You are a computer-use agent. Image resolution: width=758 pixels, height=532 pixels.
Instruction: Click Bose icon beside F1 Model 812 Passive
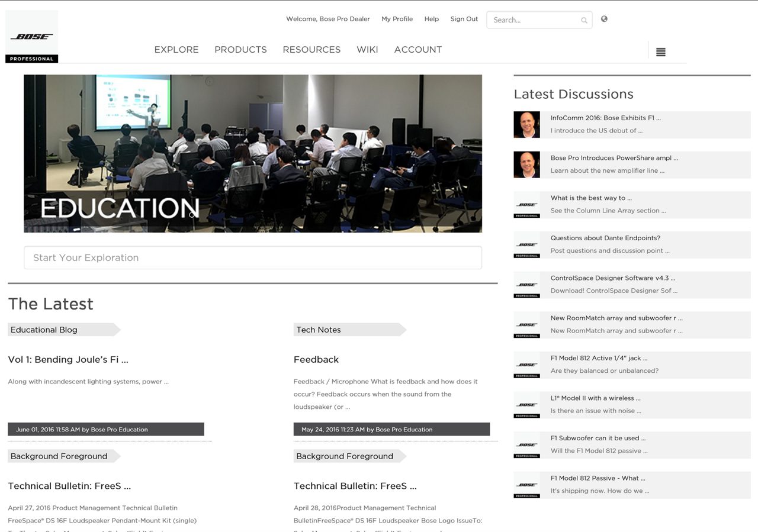coord(526,485)
